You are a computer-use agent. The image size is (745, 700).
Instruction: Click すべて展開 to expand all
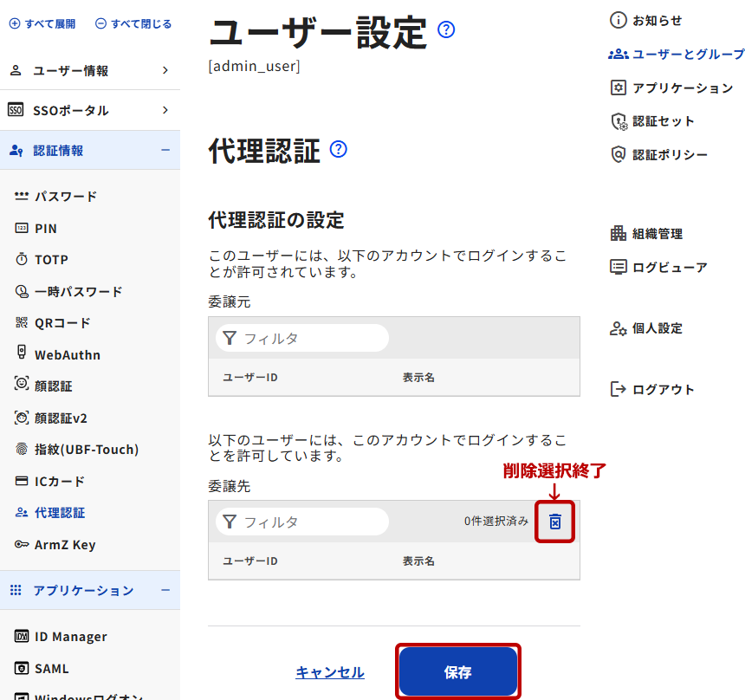(x=42, y=24)
